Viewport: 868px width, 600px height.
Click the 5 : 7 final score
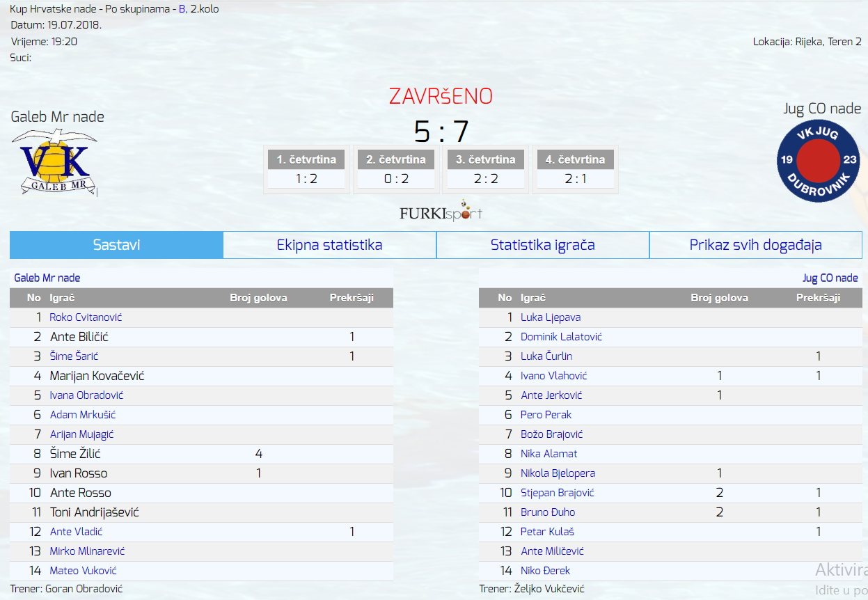pos(441,131)
